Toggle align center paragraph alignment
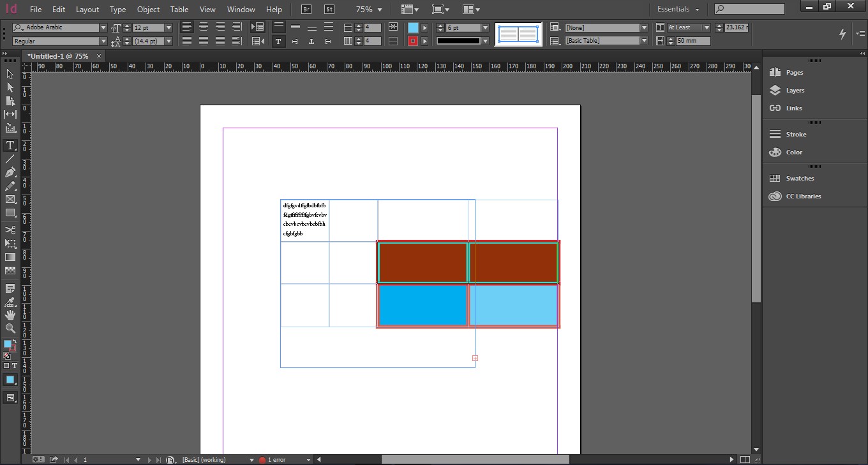The width and height of the screenshot is (868, 465). (x=204, y=27)
